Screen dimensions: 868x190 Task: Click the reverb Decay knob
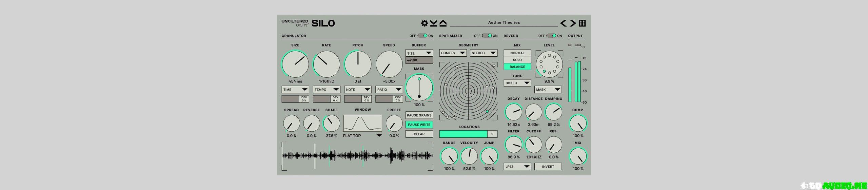coord(514,112)
